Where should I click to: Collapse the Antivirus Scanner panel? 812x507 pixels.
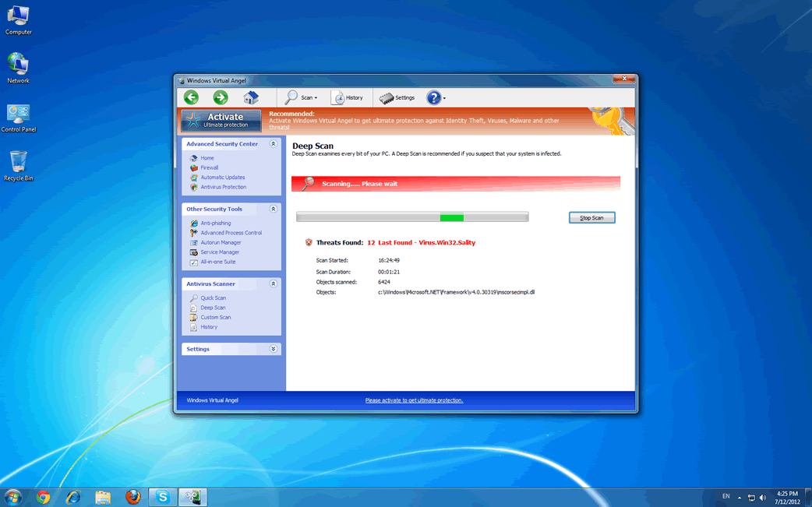[x=273, y=284]
